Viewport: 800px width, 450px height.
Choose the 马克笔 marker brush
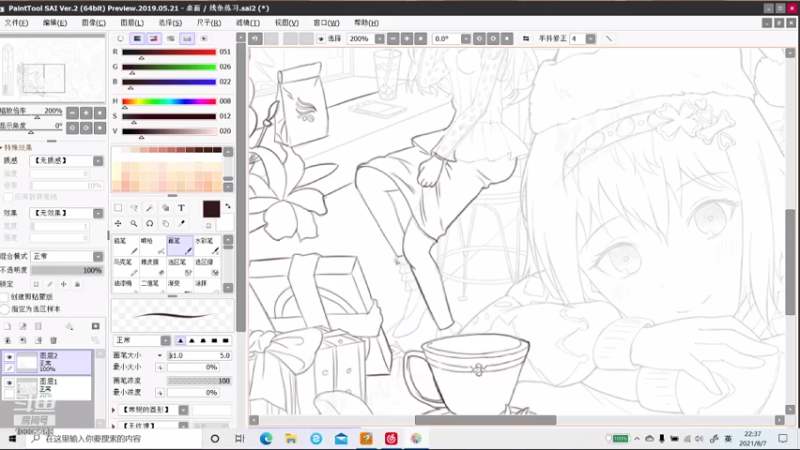(x=126, y=267)
